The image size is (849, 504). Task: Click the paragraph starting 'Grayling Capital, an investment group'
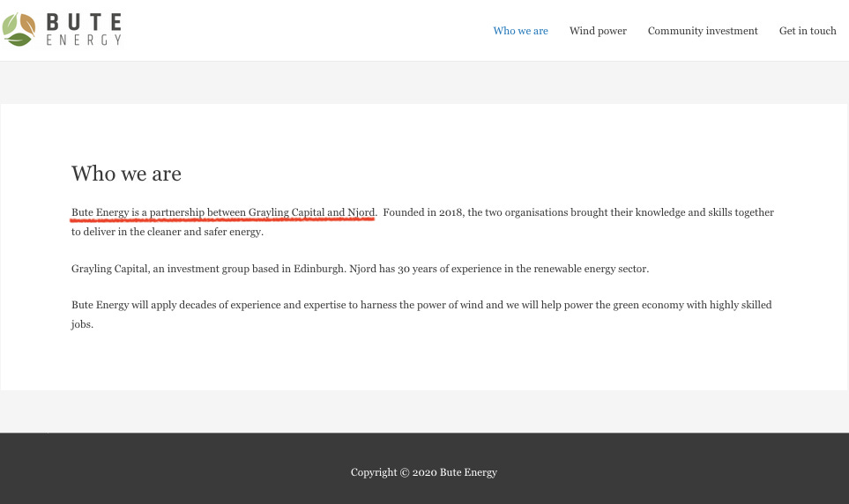360,269
